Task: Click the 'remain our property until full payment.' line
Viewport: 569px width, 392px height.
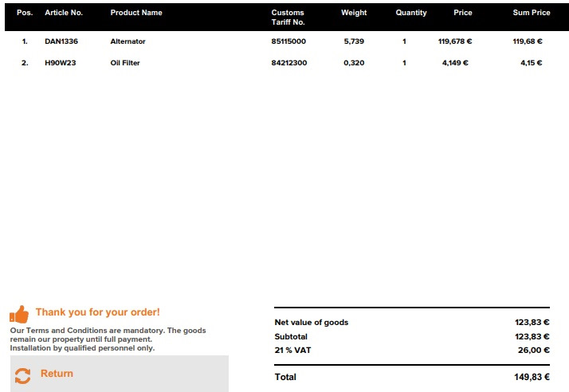Action: [x=81, y=339]
